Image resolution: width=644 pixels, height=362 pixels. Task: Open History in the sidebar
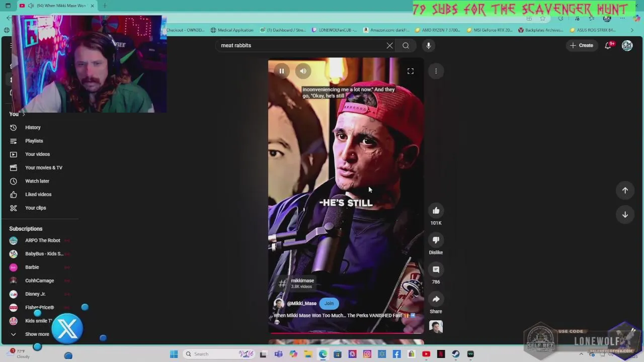click(x=33, y=127)
